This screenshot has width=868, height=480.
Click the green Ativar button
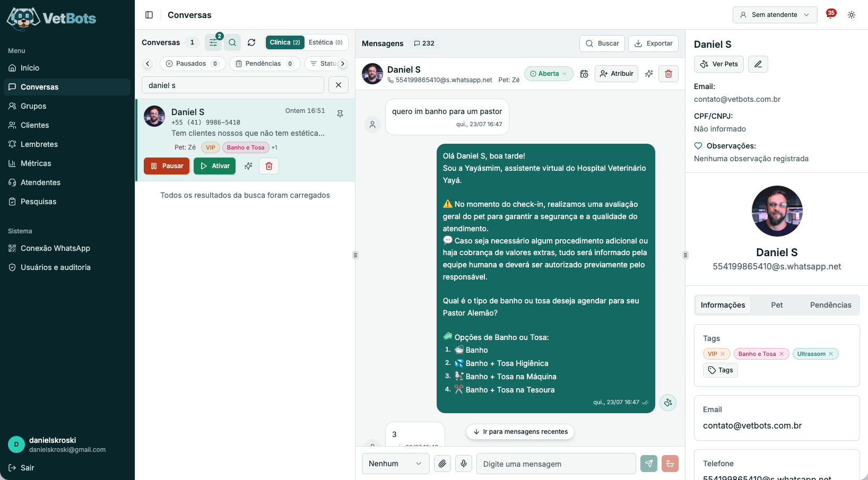214,166
